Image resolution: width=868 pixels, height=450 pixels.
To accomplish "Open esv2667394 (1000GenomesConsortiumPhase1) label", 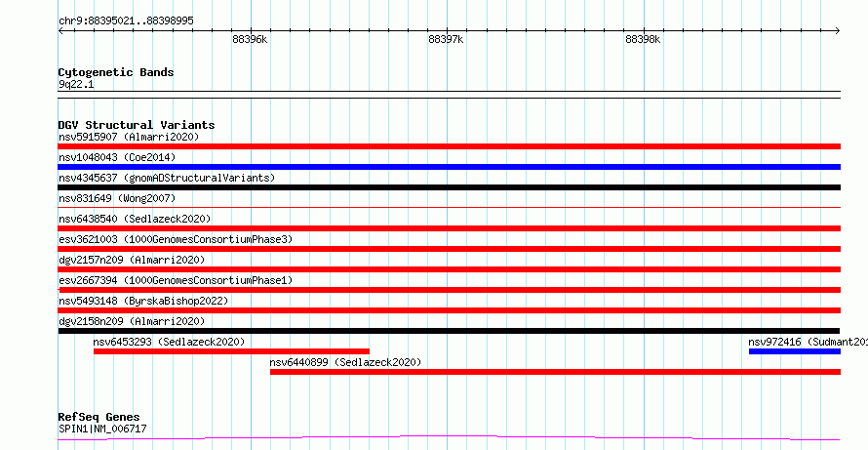I will pos(176,280).
